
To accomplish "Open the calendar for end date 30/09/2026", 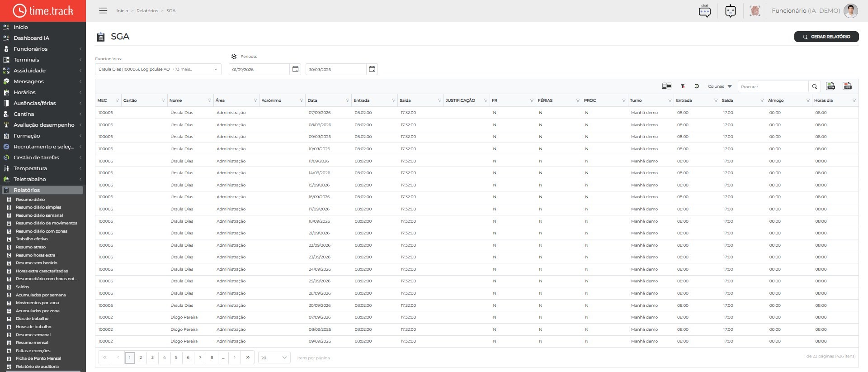I will click(x=372, y=69).
